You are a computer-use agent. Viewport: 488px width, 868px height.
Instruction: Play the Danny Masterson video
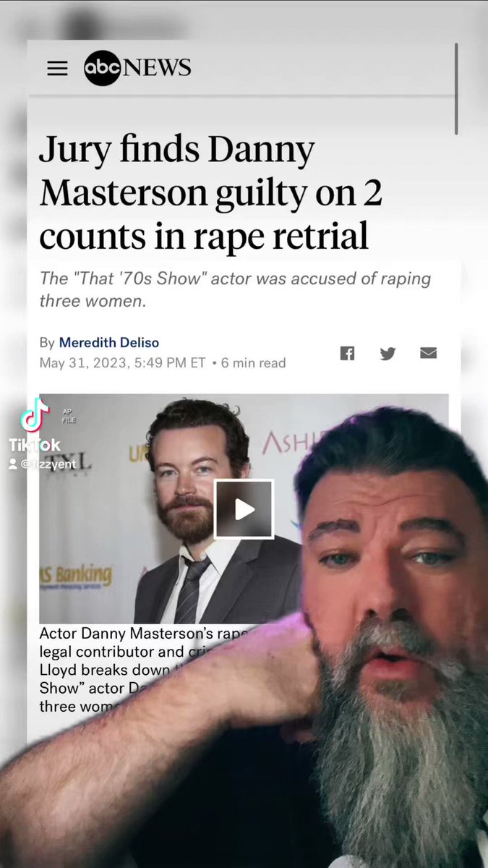tap(244, 509)
